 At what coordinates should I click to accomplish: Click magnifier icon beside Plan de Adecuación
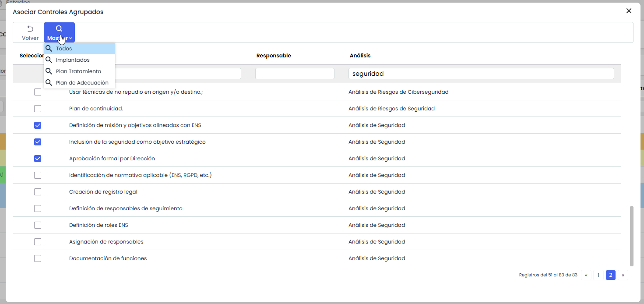point(49,83)
